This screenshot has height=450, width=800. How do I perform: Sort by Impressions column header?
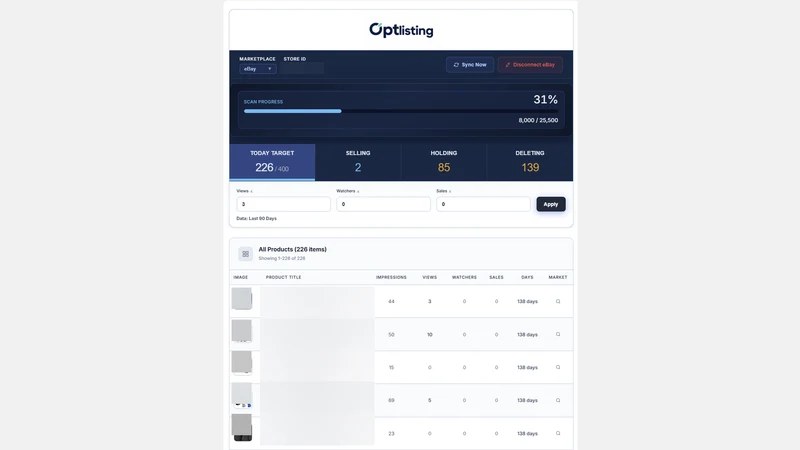pos(391,277)
